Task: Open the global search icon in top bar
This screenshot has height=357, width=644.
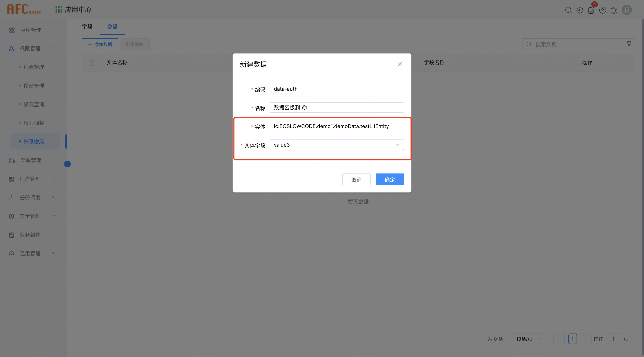Action: point(569,10)
